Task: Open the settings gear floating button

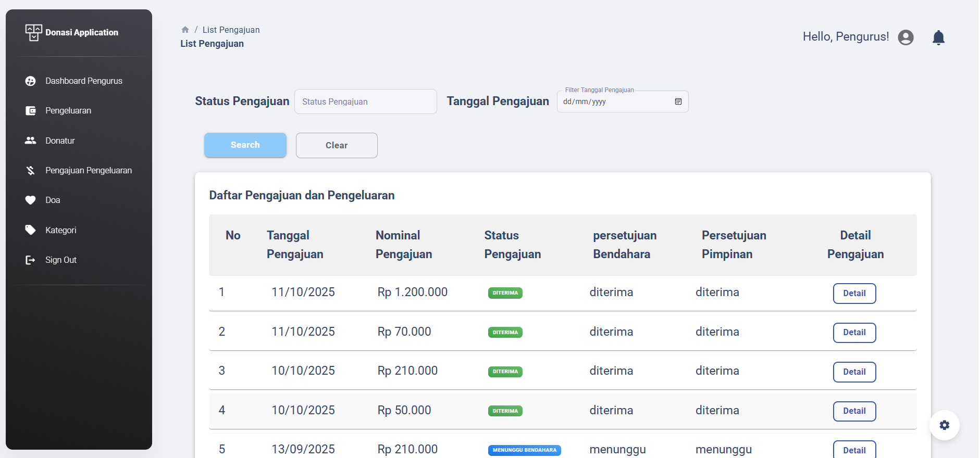Action: [x=944, y=425]
